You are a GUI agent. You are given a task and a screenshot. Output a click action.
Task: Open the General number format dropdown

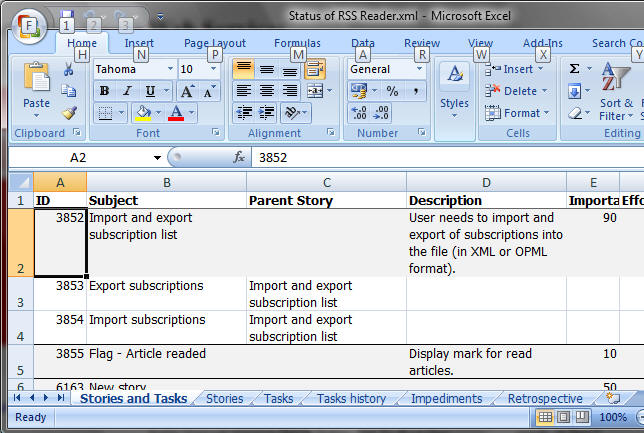pyautogui.click(x=419, y=69)
